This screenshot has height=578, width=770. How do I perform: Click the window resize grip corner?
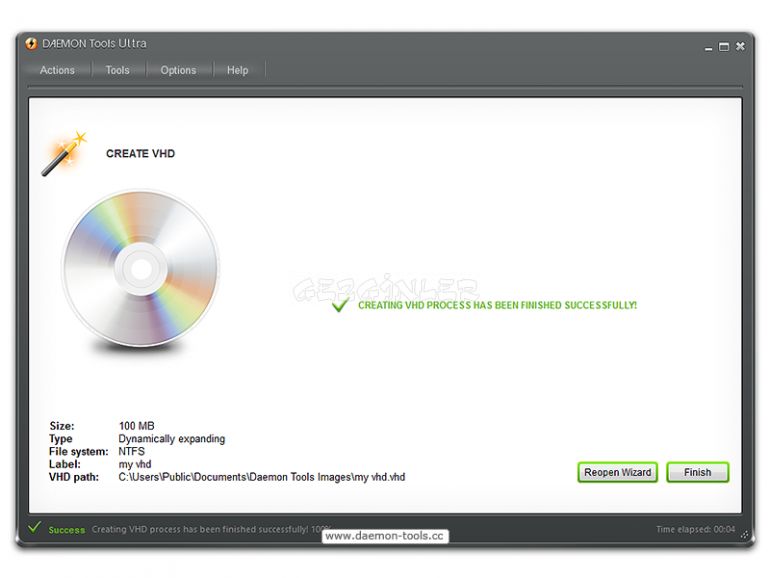(745, 534)
